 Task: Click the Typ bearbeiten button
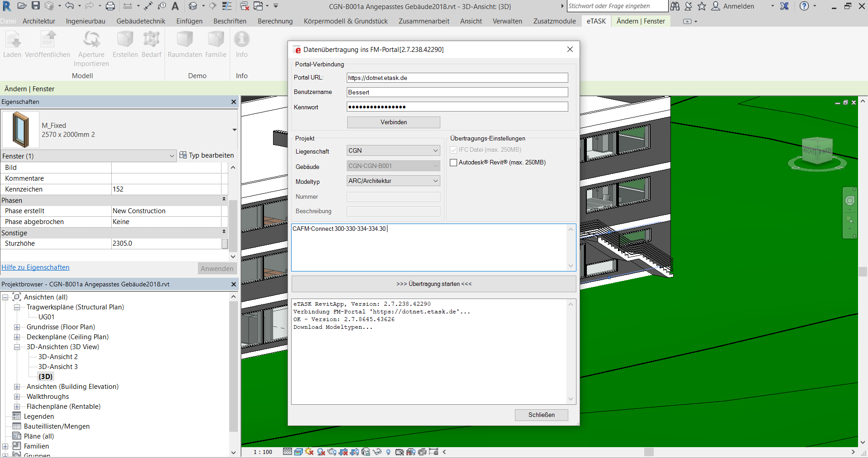tap(207, 155)
